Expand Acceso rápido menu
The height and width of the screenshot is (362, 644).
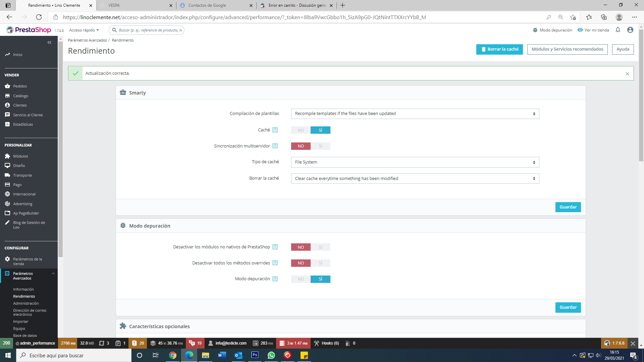pos(84,30)
